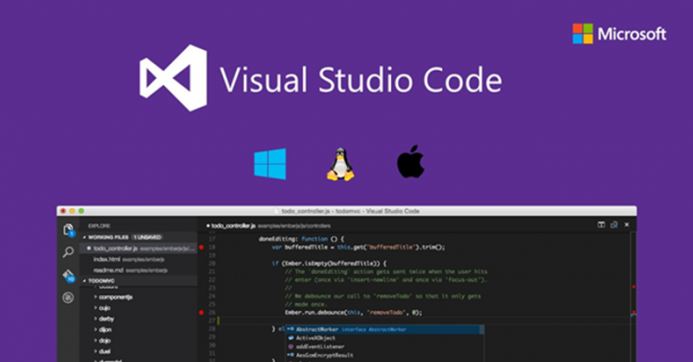
Task: Click the macOS yellow minimize button
Action: 72,211
